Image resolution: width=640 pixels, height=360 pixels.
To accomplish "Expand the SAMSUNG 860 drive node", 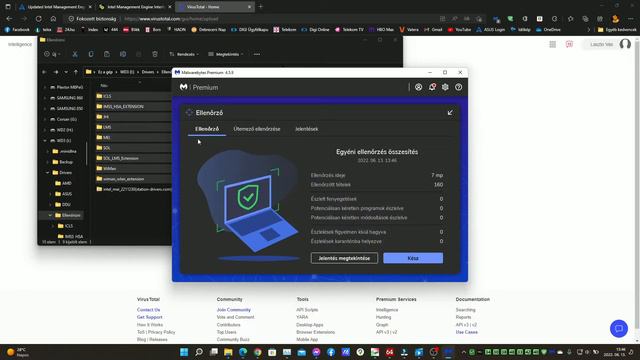I will (x=45, y=98).
